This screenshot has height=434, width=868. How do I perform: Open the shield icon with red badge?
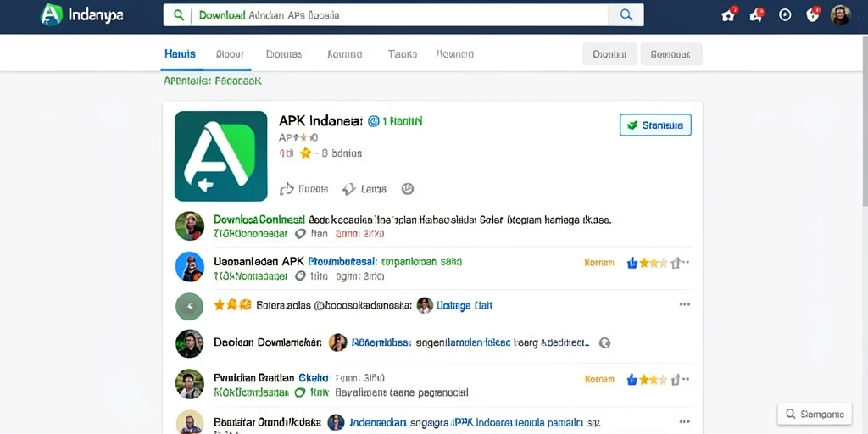coord(813,15)
